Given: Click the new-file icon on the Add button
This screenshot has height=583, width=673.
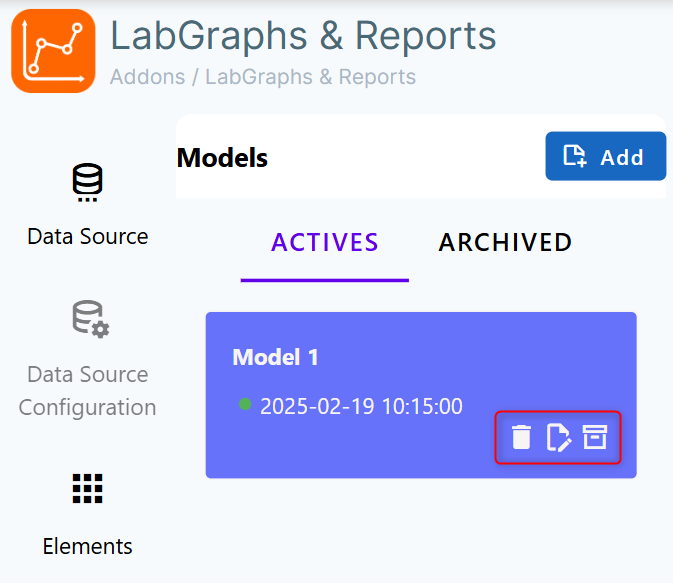Looking at the screenshot, I should (x=575, y=156).
